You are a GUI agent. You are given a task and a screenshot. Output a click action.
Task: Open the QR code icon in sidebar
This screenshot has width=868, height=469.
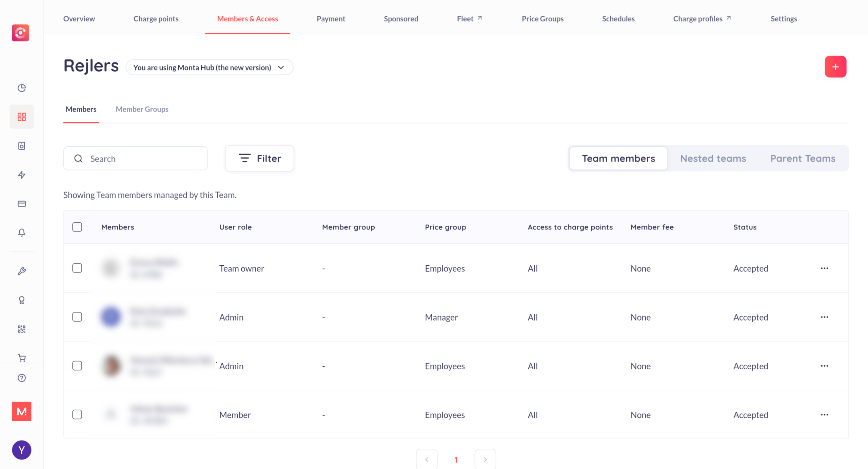pyautogui.click(x=22, y=329)
